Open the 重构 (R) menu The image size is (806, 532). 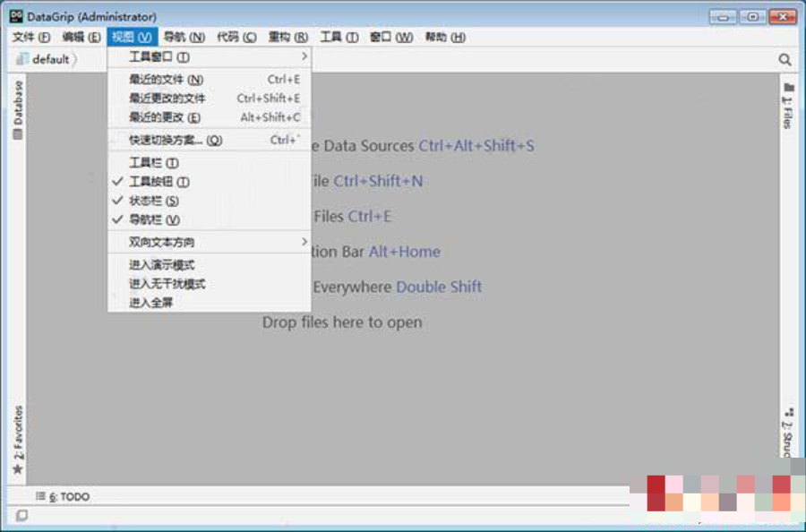(287, 37)
